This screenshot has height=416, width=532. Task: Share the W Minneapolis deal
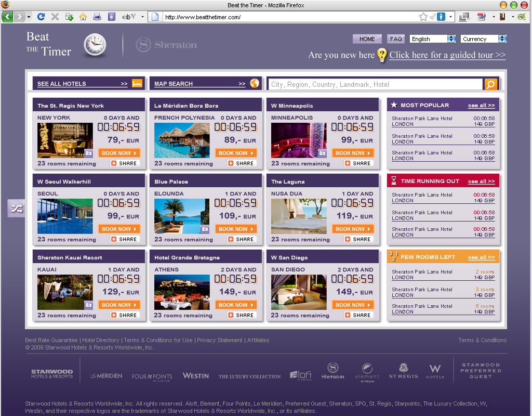358,163
